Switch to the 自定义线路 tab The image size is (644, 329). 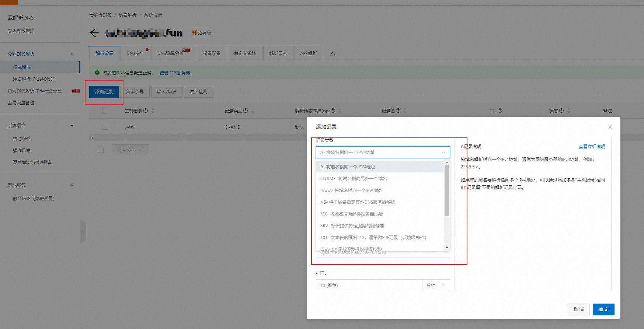pyautogui.click(x=245, y=53)
